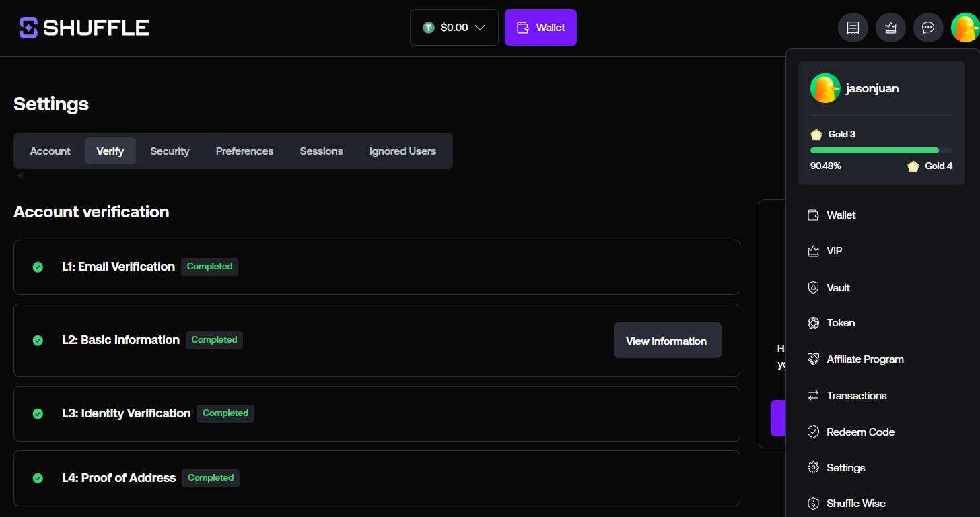Click the purple Wallet button
Image resolution: width=980 pixels, height=517 pixels.
(x=540, y=28)
